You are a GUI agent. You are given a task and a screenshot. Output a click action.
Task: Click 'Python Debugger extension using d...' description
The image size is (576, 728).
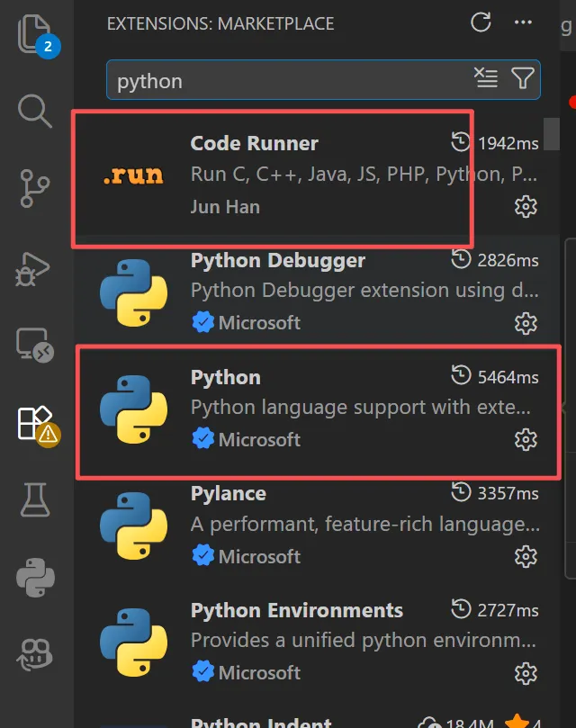click(364, 291)
